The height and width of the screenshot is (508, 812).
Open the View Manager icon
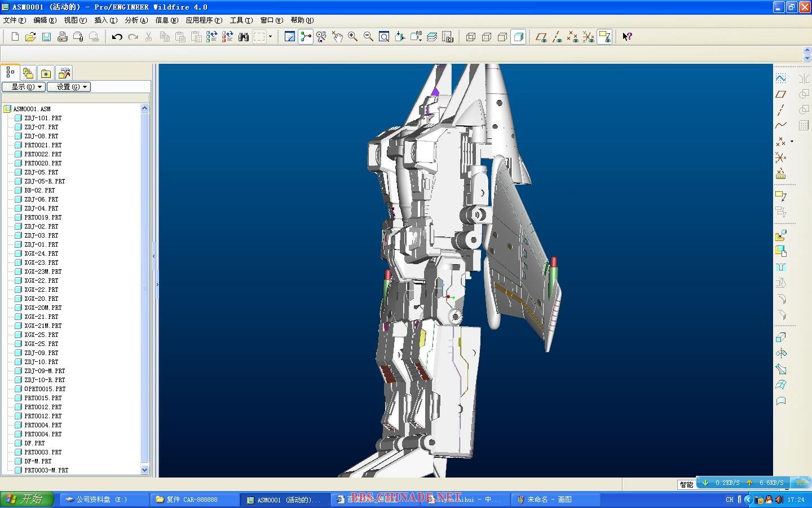447,37
